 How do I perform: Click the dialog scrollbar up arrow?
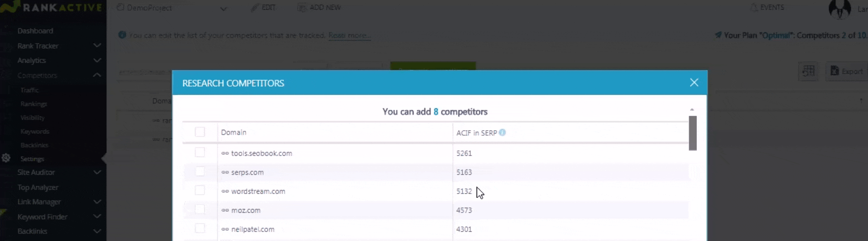pyautogui.click(x=692, y=110)
